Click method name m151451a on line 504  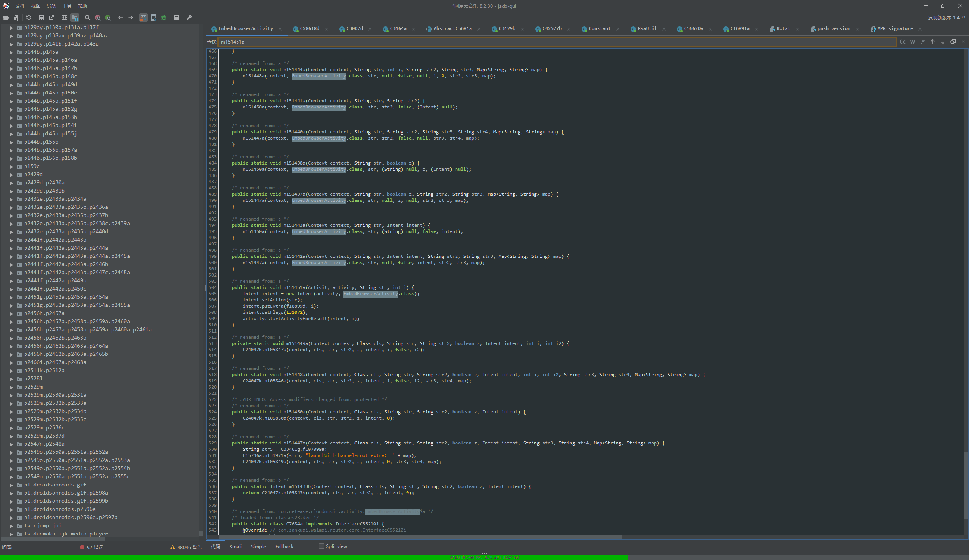point(294,287)
